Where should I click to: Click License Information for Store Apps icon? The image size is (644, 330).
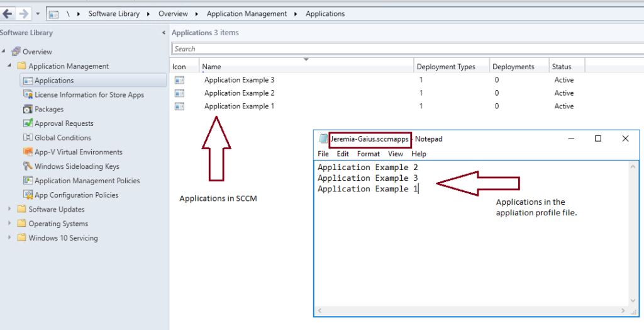pos(28,95)
